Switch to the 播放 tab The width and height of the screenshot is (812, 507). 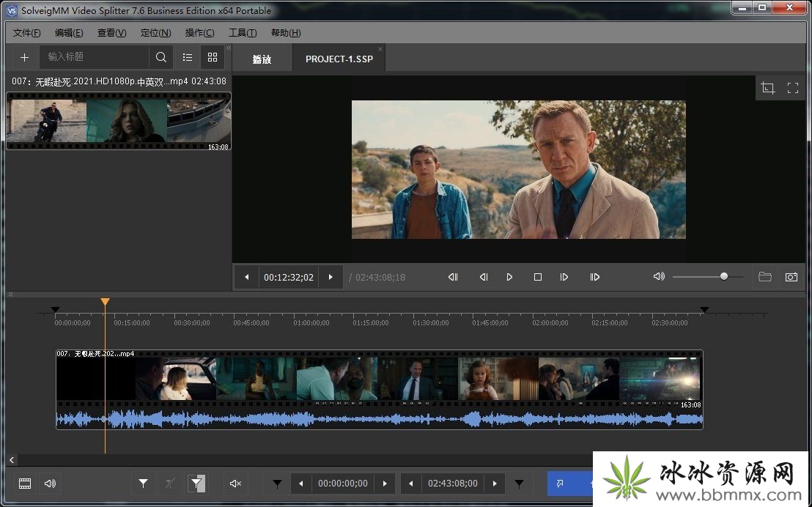click(262, 59)
